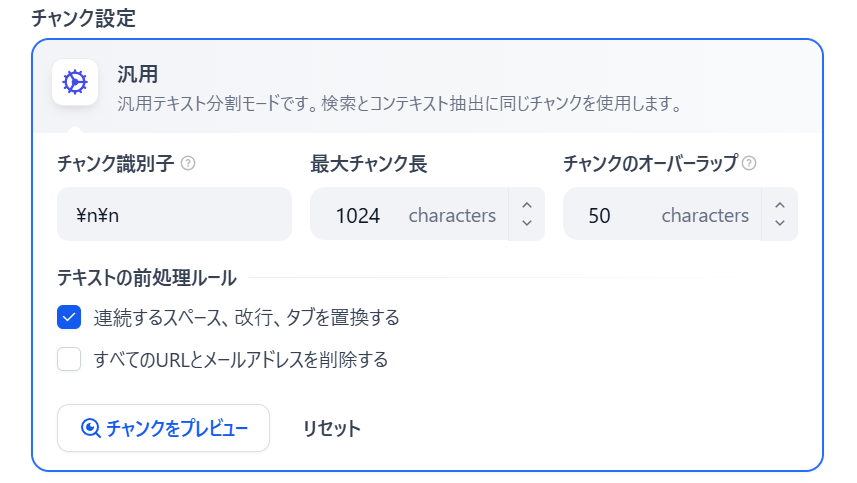Click the 1024 max chunk length field
The width and height of the screenshot is (857, 483).
(x=409, y=214)
